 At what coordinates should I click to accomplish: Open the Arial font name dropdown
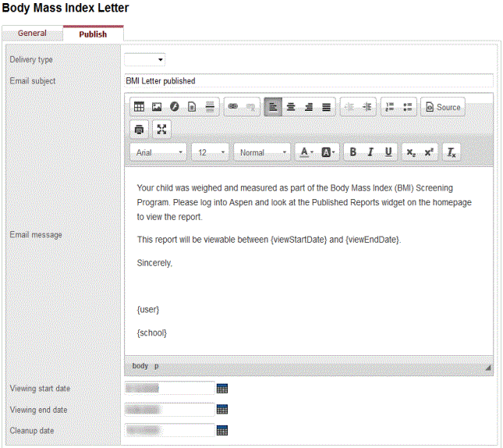click(x=158, y=152)
